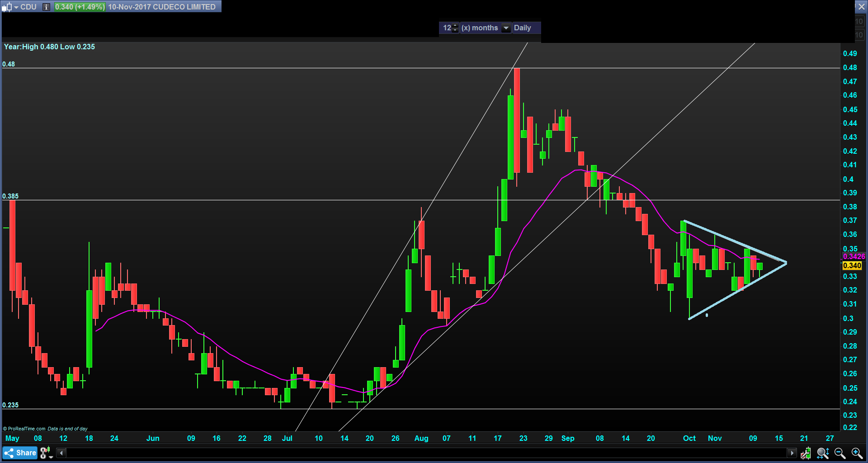Select the 0.48 horizontal line label
This screenshot has width=868, height=463.
[9, 64]
